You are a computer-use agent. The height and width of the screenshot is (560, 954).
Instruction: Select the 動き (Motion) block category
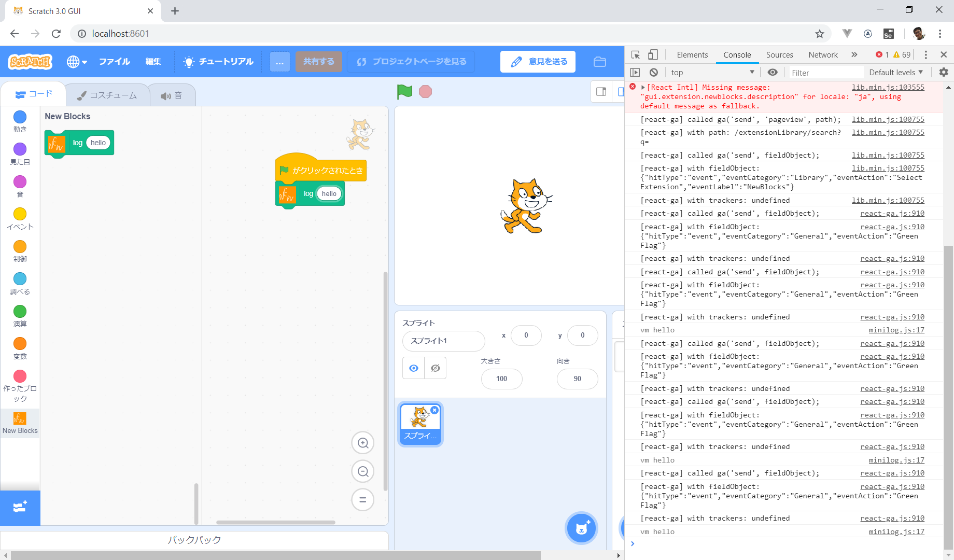(x=20, y=121)
